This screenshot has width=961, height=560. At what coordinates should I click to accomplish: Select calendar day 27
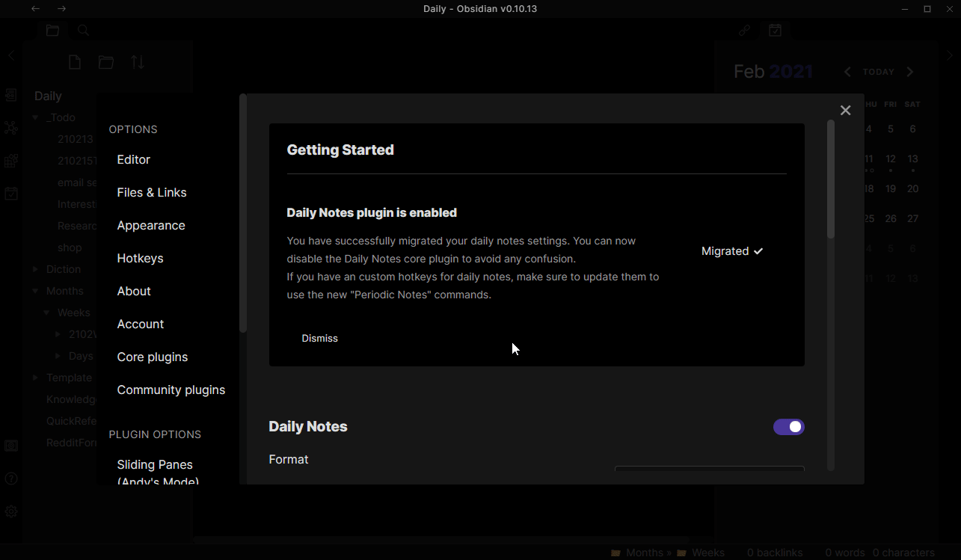click(912, 218)
